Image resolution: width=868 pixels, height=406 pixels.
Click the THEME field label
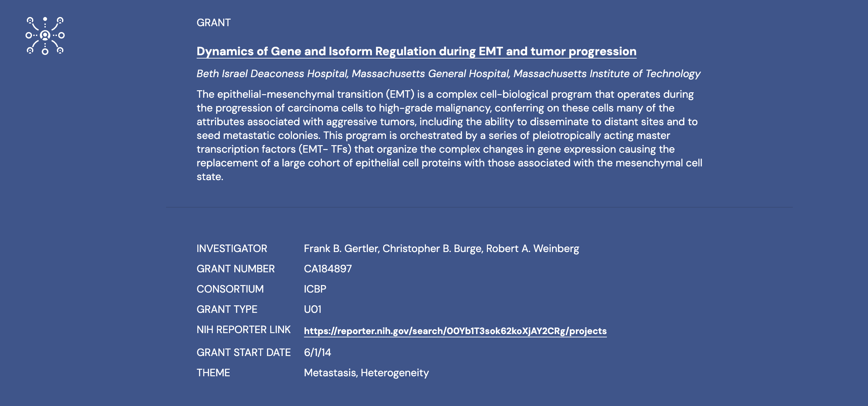[213, 373]
